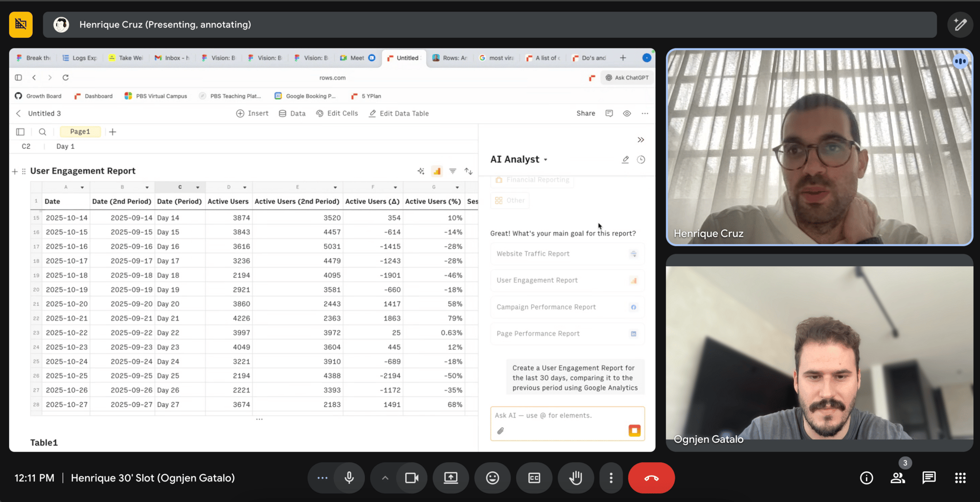Open column C dropdown arrow
This screenshot has height=502, width=980.
pos(198,187)
